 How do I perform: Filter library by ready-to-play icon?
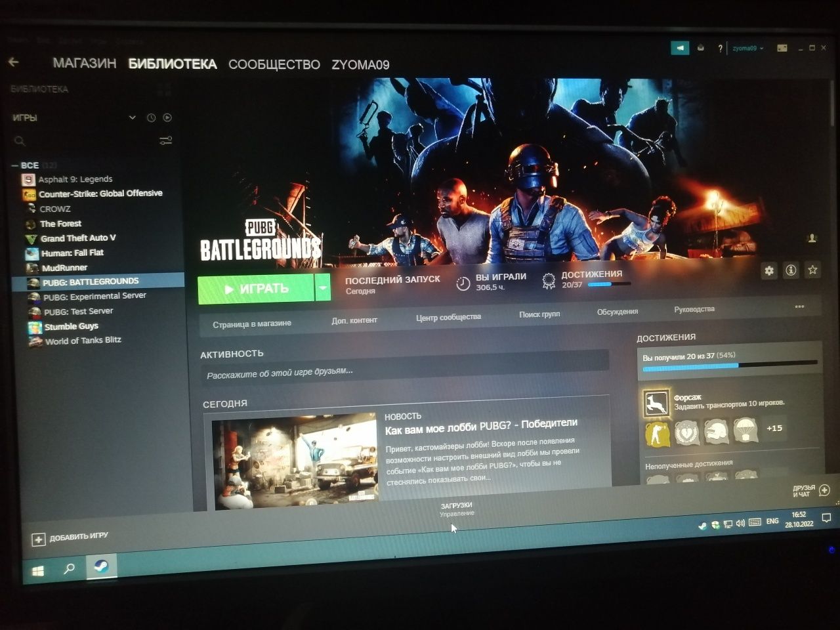tap(167, 117)
